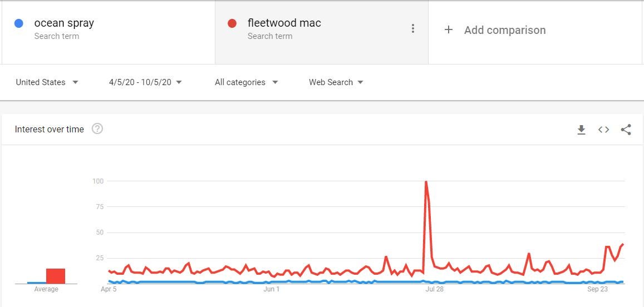The width and height of the screenshot is (644, 307).
Task: Open embed code for Interest over time
Action: pos(603,130)
